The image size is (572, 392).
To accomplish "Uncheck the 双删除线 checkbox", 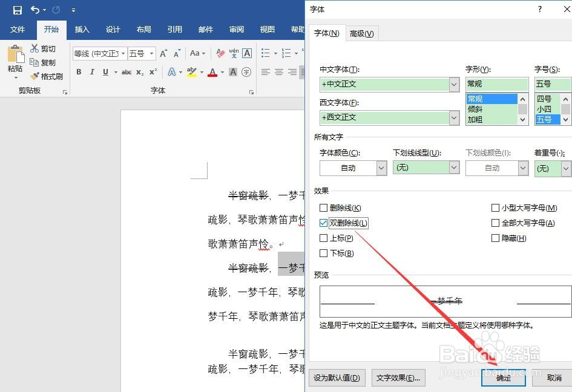I will [324, 223].
